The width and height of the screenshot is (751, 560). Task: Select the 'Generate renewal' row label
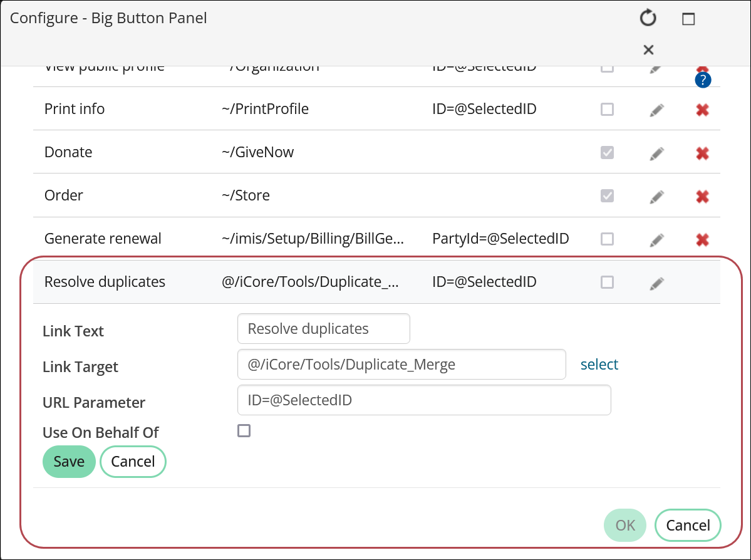[x=103, y=239]
